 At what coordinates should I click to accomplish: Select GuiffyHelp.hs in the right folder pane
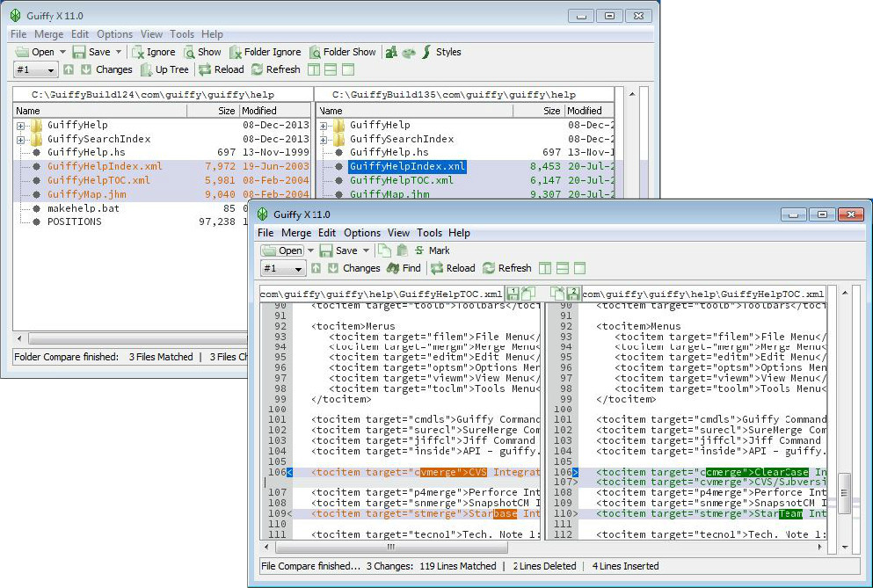coord(389,153)
